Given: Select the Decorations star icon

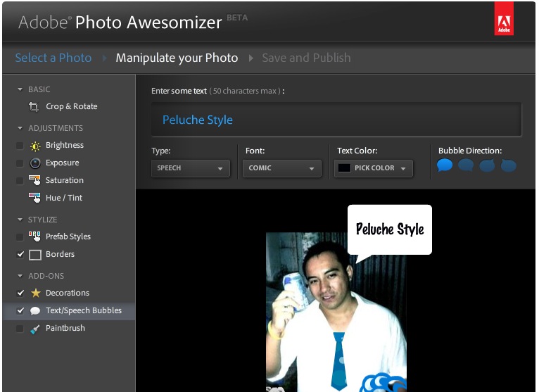Looking at the screenshot, I should click(x=35, y=293).
